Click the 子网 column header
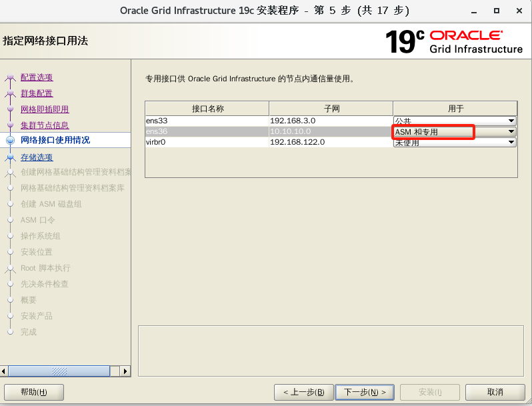 (x=331, y=109)
